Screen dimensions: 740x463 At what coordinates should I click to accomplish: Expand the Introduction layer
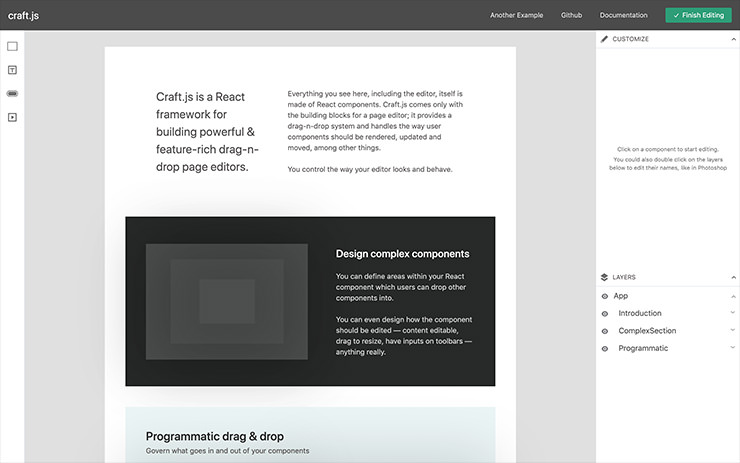(732, 312)
